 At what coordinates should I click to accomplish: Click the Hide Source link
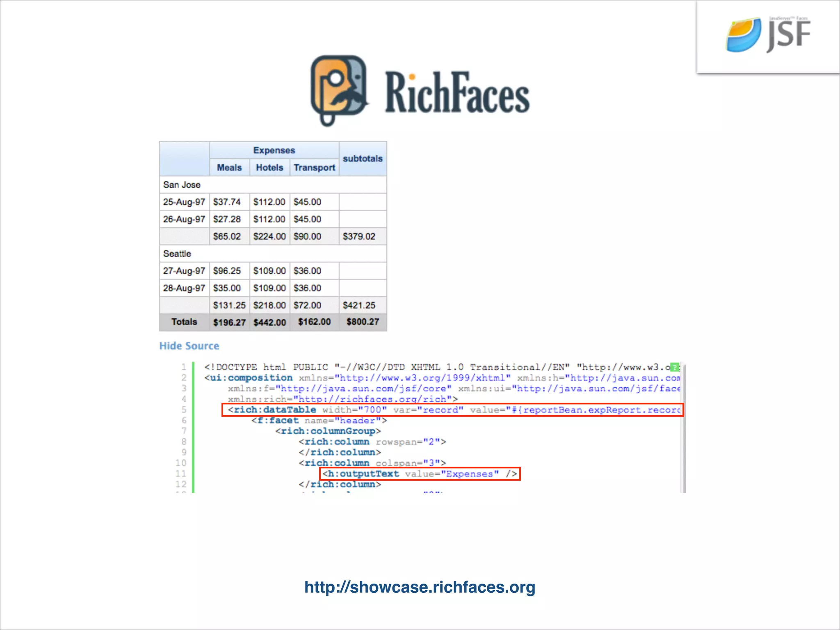189,346
